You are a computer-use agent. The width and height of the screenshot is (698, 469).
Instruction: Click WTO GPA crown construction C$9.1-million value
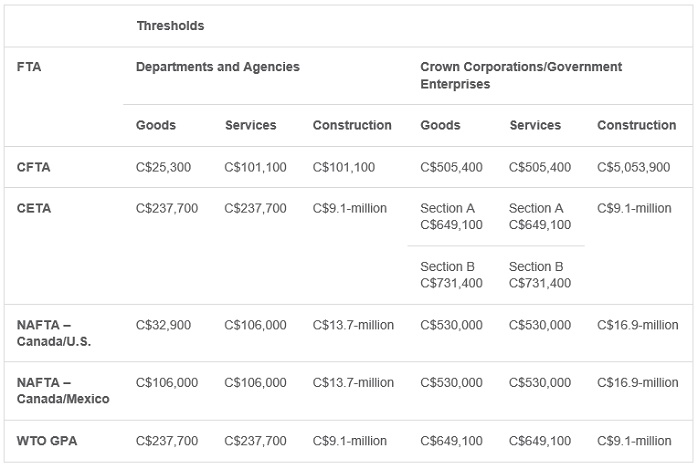[x=634, y=441]
